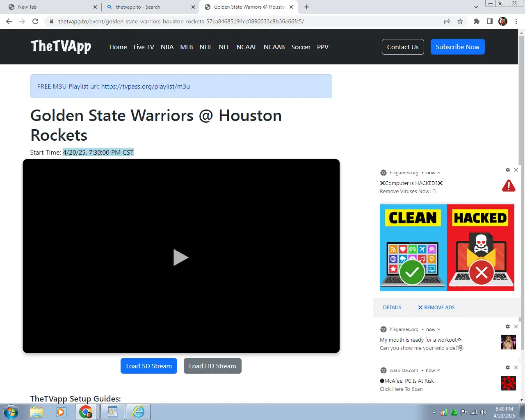Image resolution: width=525 pixels, height=420 pixels.
Task: Click DETAILS on the notification
Action: coord(392,307)
